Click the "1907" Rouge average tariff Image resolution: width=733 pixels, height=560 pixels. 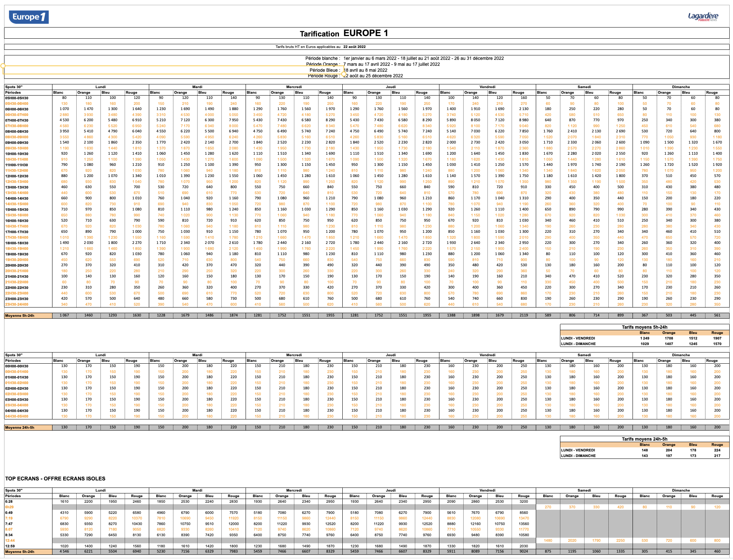[717, 338]
